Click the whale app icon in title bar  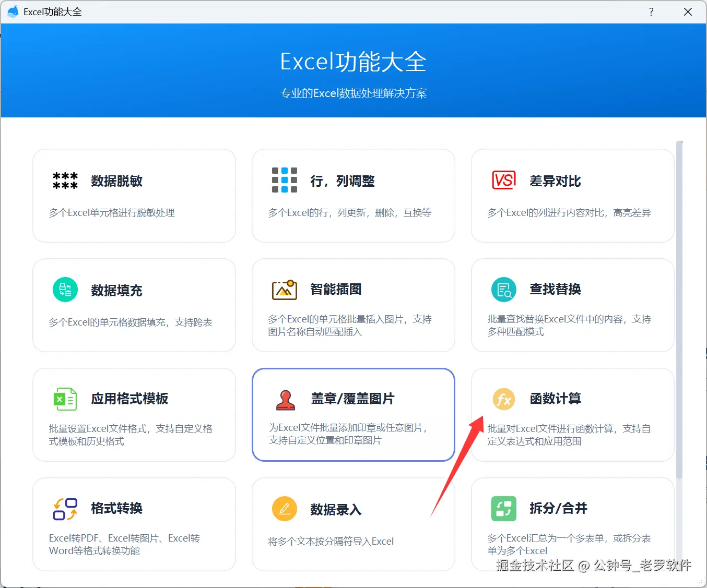click(x=13, y=11)
